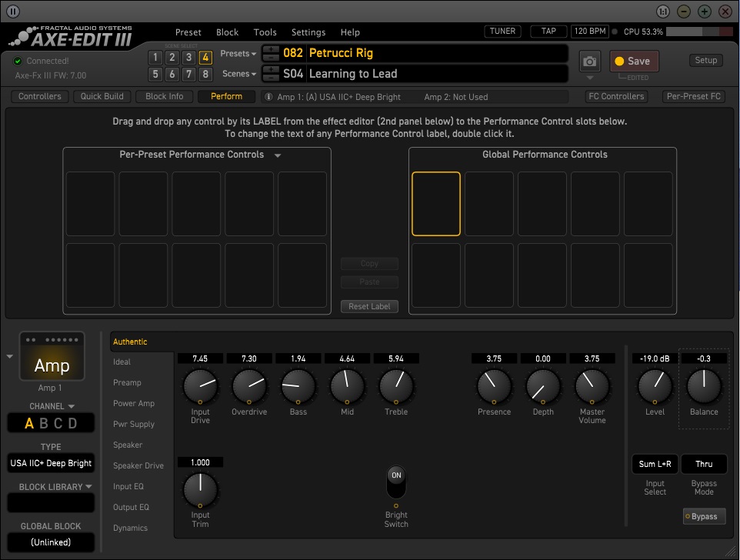Select the Power Amp page
Screen dimensions: 740x560
tap(134, 403)
